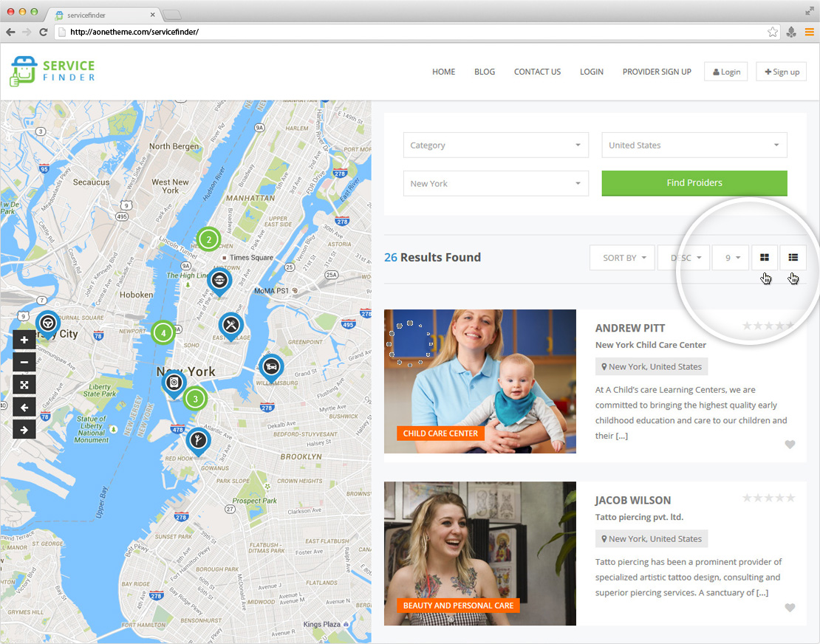The image size is (820, 644).
Task: Zoom in on the map
Action: coord(24,340)
